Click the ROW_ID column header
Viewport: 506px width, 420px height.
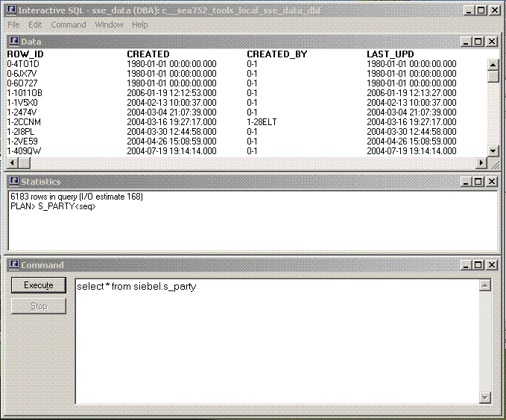25,54
